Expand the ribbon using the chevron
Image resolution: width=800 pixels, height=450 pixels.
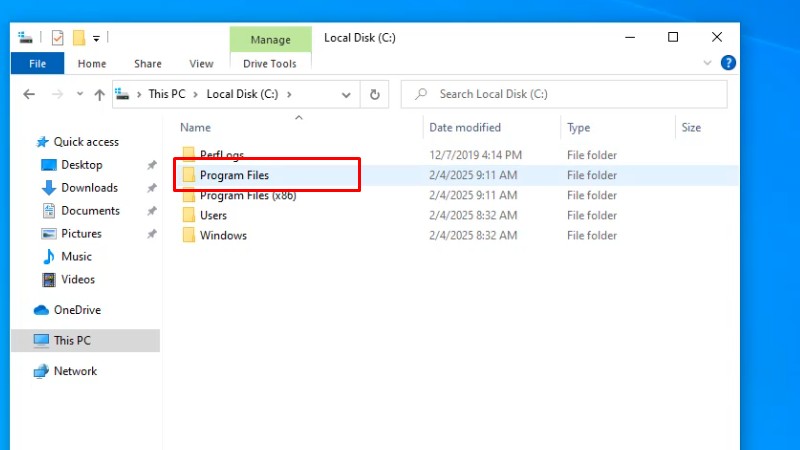click(708, 63)
